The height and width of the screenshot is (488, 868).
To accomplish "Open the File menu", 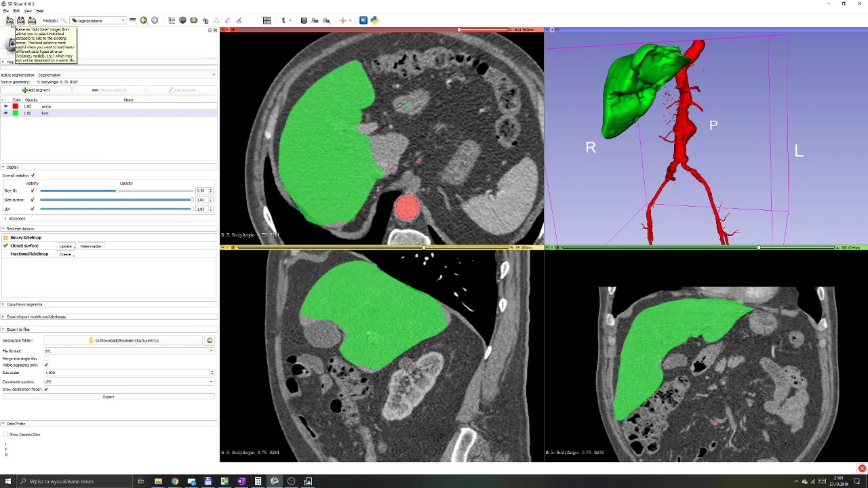I will 5,12.
